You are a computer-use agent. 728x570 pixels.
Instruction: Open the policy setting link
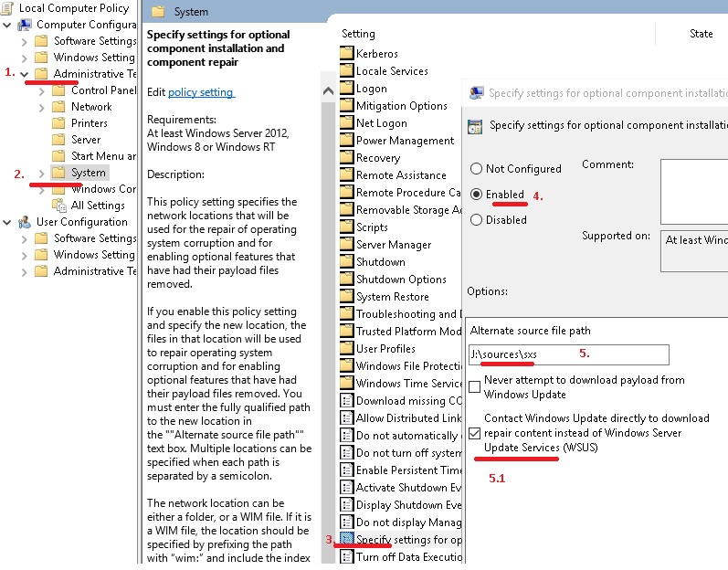(x=201, y=92)
